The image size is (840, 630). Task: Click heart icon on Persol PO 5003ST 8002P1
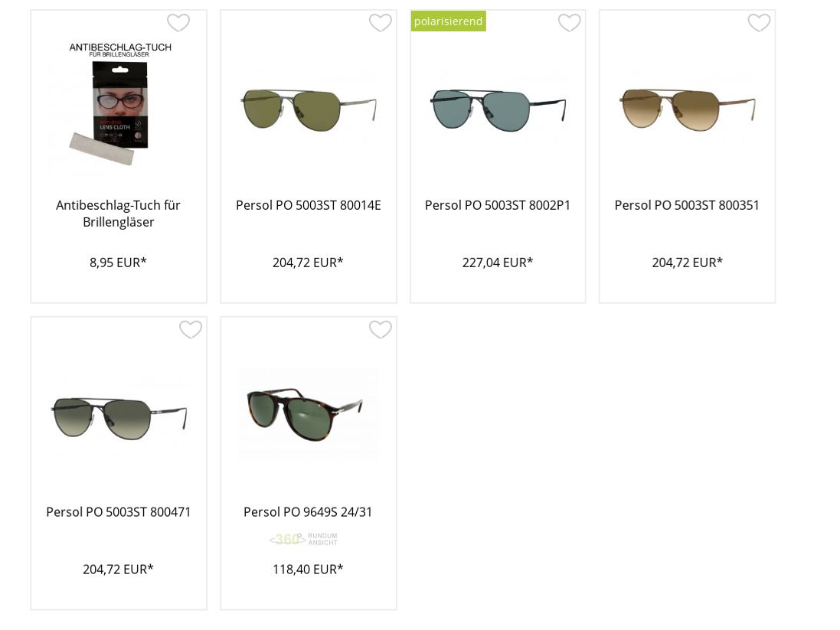[x=570, y=23]
